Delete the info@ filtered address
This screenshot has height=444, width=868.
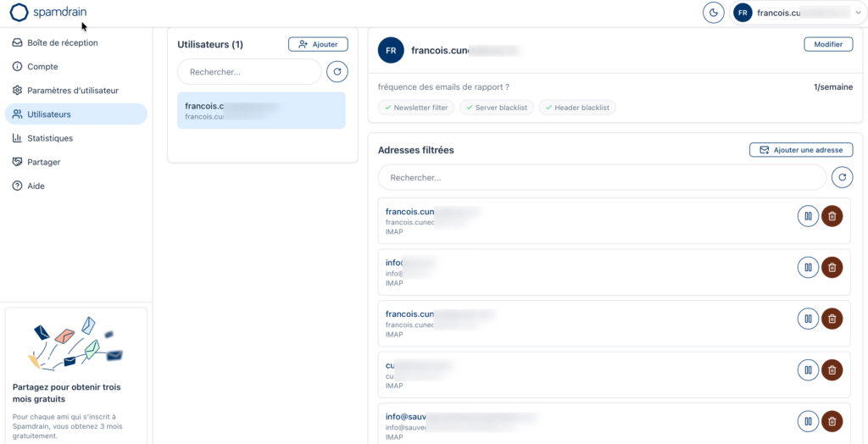(832, 268)
